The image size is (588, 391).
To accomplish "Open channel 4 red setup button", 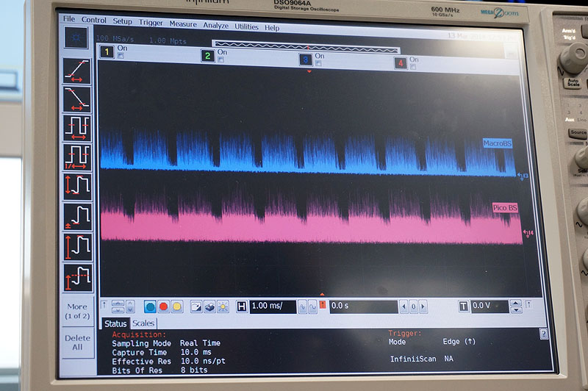I will tap(401, 63).
